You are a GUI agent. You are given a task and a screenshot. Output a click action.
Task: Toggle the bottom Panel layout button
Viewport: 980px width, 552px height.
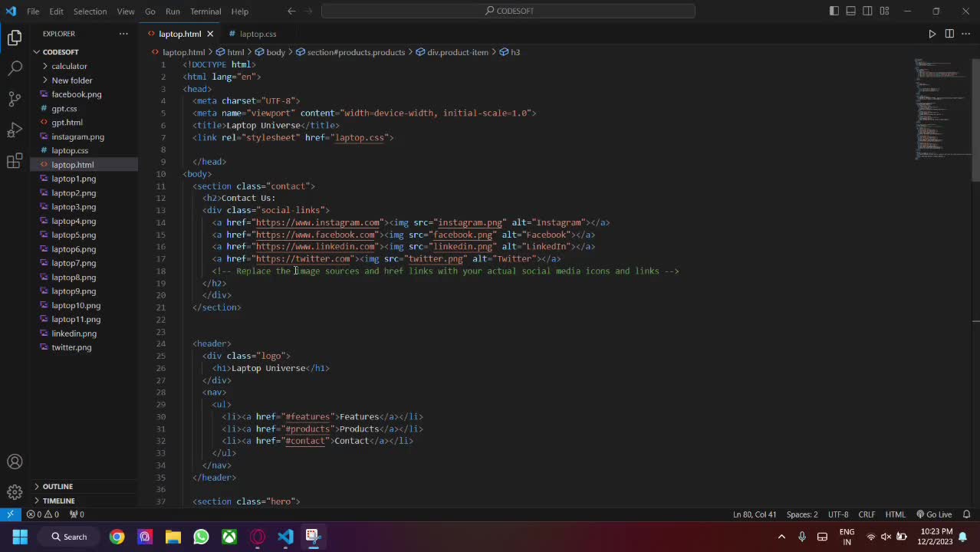[851, 11]
